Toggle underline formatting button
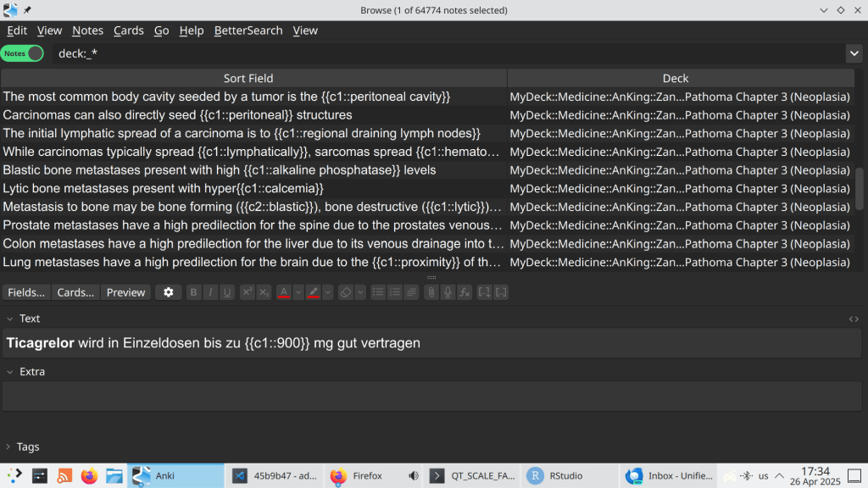The height and width of the screenshot is (488, 868). (227, 292)
